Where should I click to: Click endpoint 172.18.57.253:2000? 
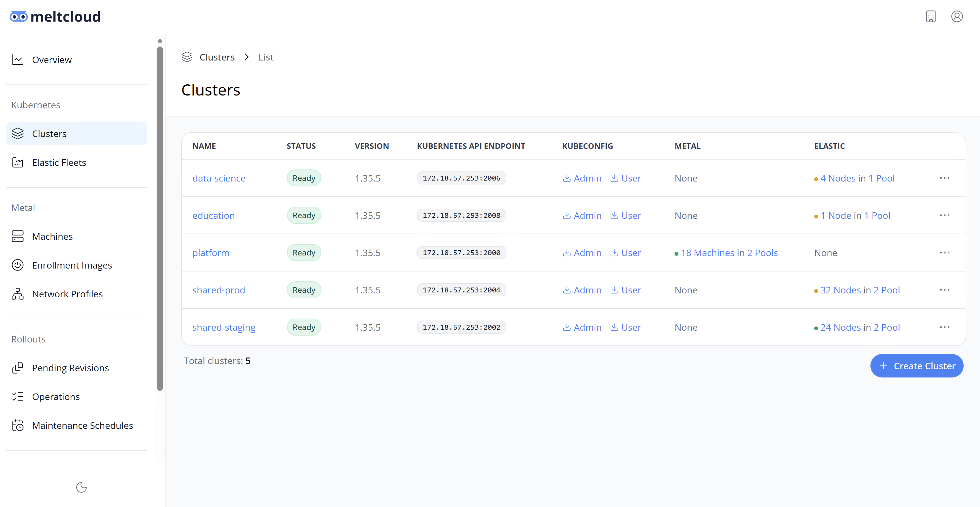tap(461, 253)
